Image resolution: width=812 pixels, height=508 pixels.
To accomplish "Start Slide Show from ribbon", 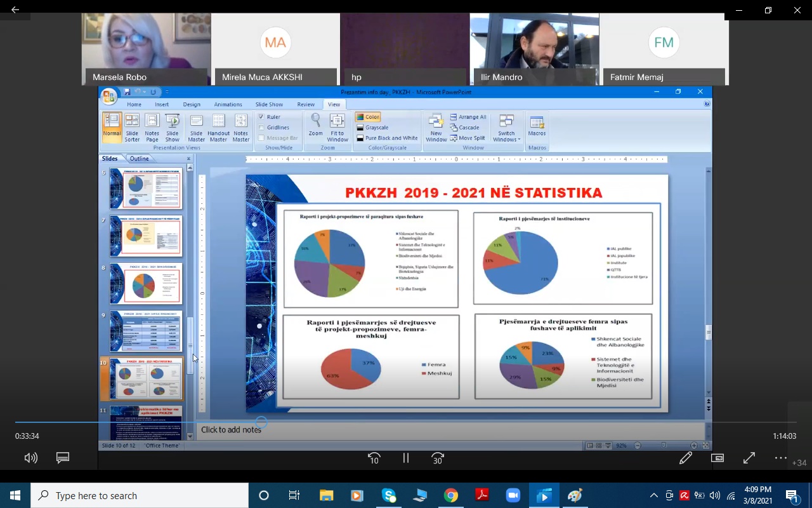I will (173, 128).
